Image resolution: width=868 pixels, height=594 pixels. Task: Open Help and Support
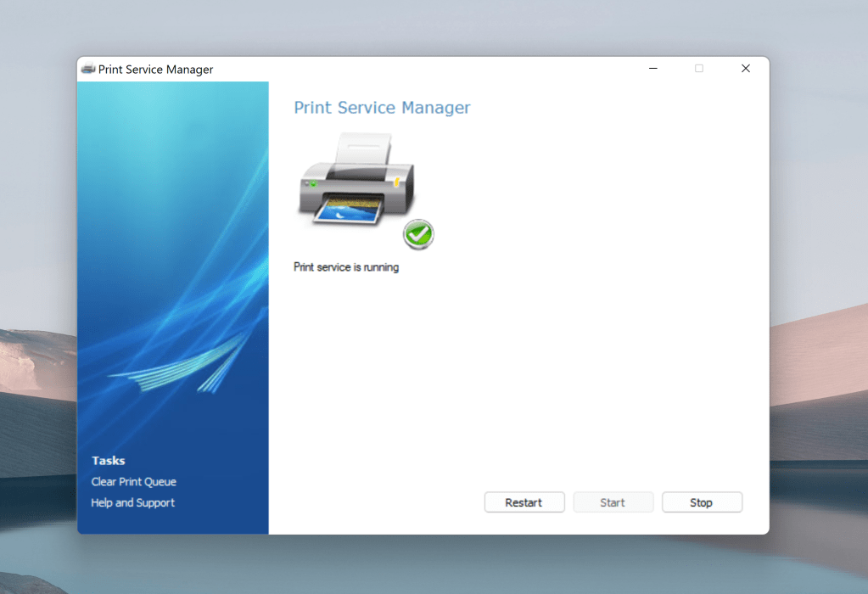pyautogui.click(x=133, y=503)
